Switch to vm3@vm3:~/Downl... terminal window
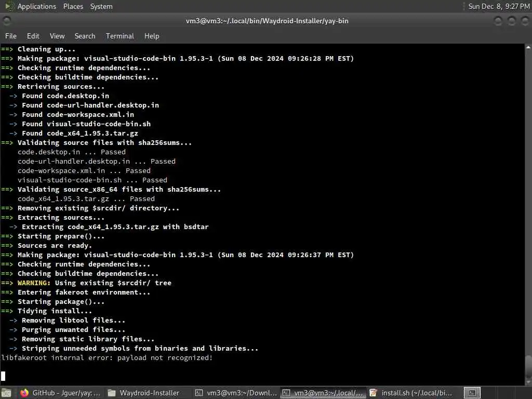 [x=236, y=393]
